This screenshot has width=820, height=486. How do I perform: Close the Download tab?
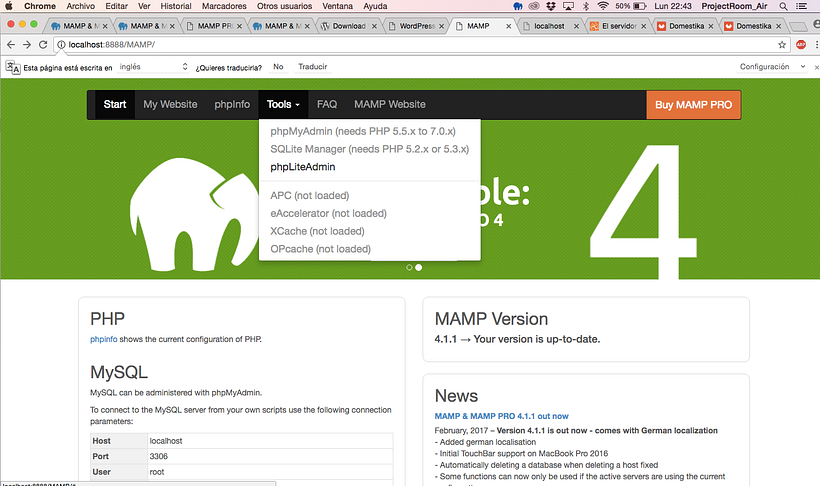(374, 26)
